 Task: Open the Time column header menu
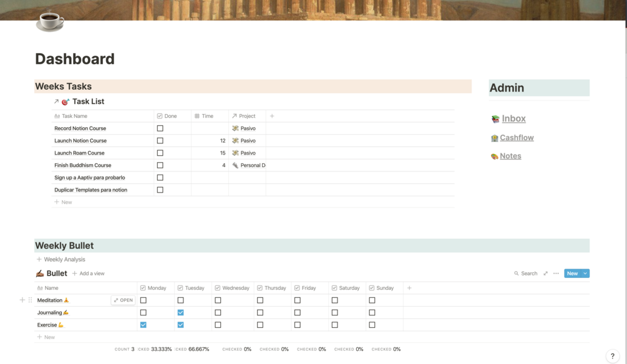coord(210,116)
